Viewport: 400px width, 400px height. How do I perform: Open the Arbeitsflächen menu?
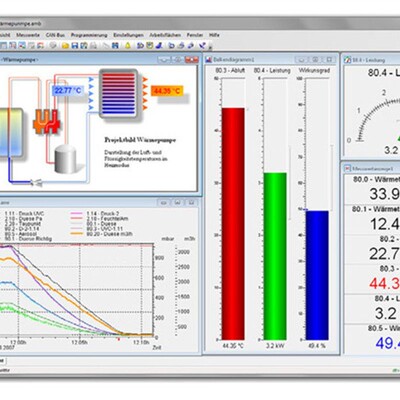165,35
